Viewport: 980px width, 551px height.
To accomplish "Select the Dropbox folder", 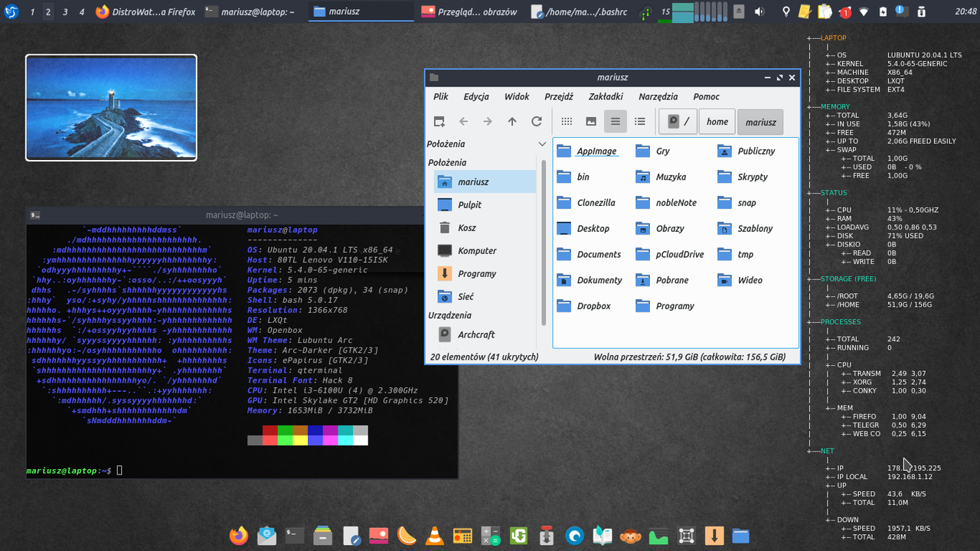I will click(x=584, y=306).
